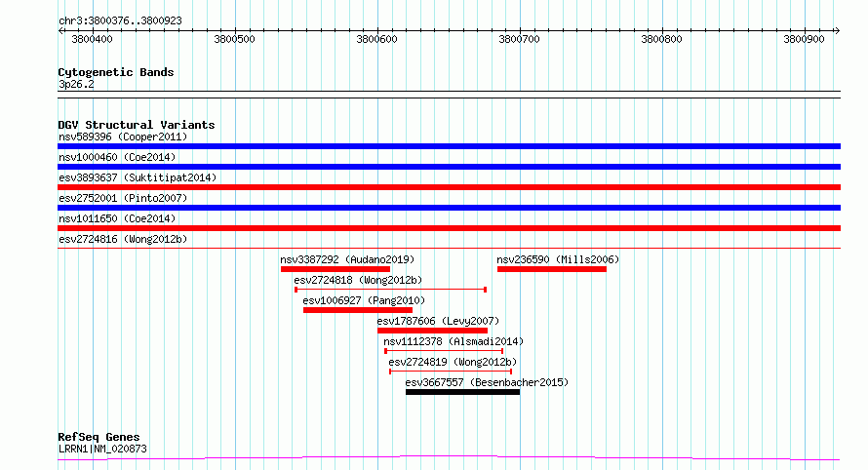Click the blue bar under nsv1000460
Image resolution: width=868 pixels, height=470 pixels.
(449, 167)
